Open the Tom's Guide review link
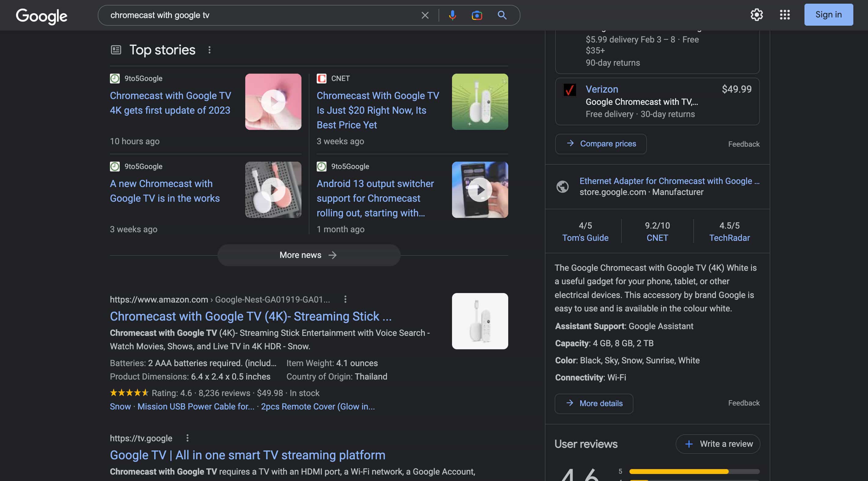The height and width of the screenshot is (481, 868). (x=585, y=238)
